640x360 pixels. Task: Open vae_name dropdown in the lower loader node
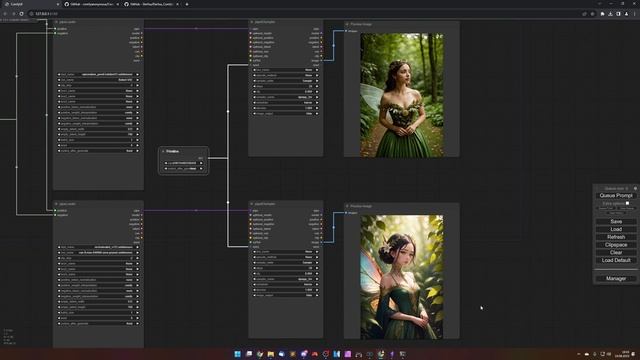98,253
